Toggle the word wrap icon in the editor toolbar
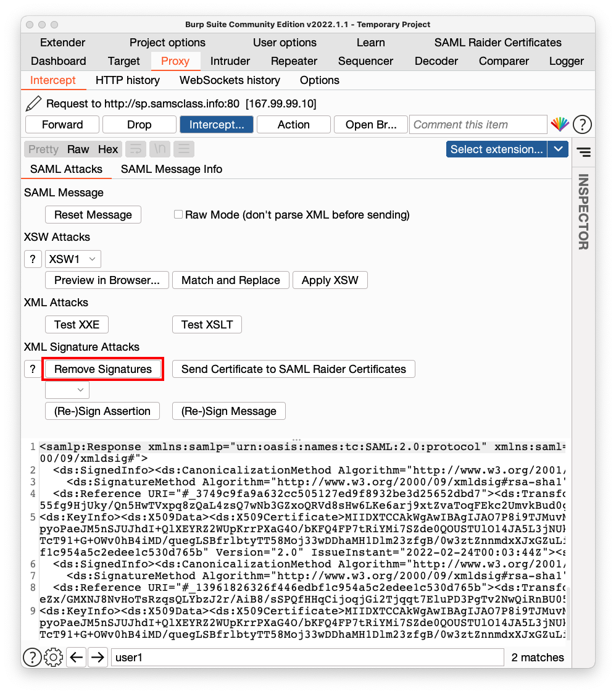This screenshot has width=616, height=694. pyautogui.click(x=136, y=149)
